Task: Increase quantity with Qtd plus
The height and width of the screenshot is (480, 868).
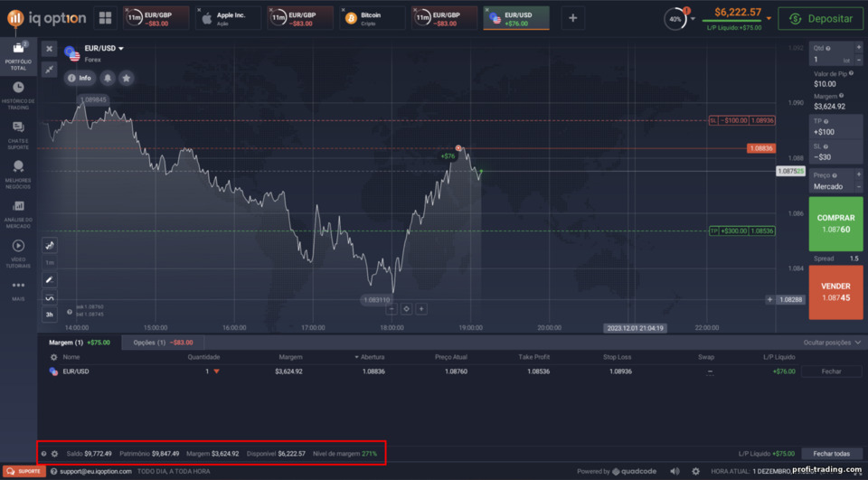Action: 859,48
